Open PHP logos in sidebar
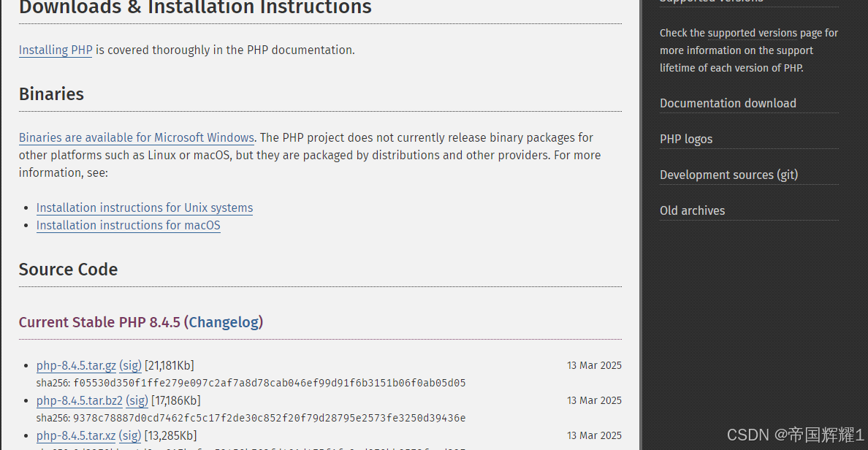This screenshot has height=450, width=868. click(686, 139)
